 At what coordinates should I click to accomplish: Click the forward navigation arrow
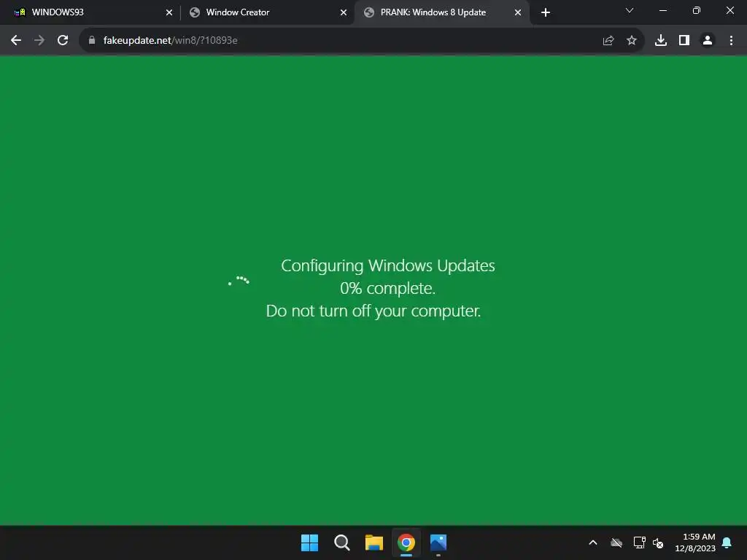[39, 41]
